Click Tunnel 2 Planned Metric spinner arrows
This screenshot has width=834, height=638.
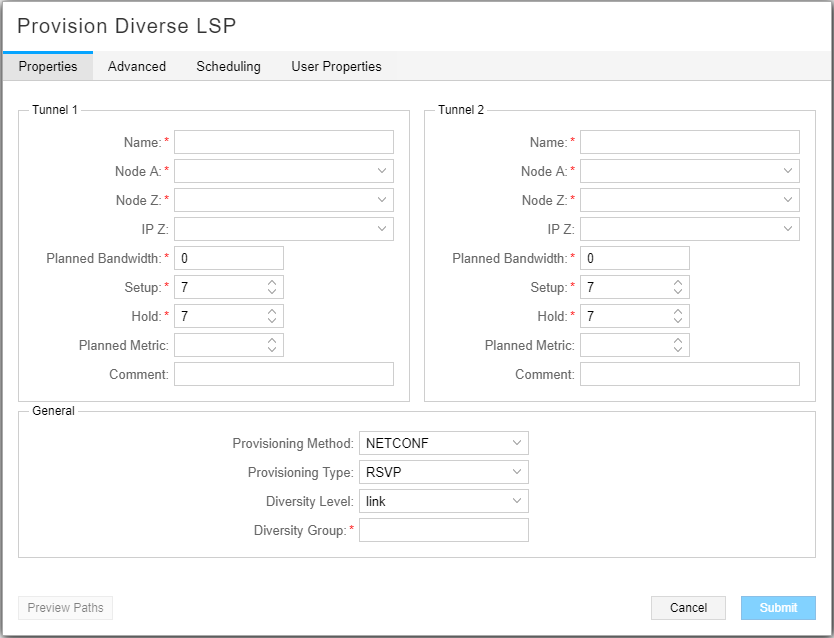[678, 345]
